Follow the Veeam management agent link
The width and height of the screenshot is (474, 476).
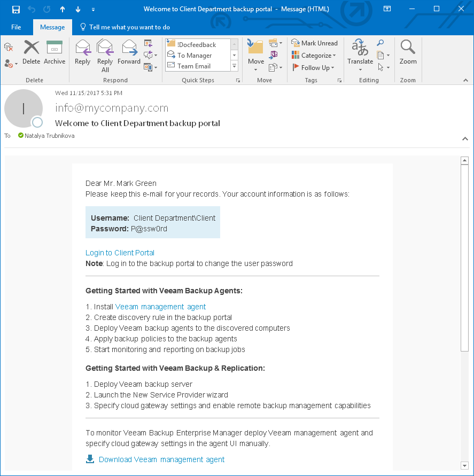click(x=160, y=307)
